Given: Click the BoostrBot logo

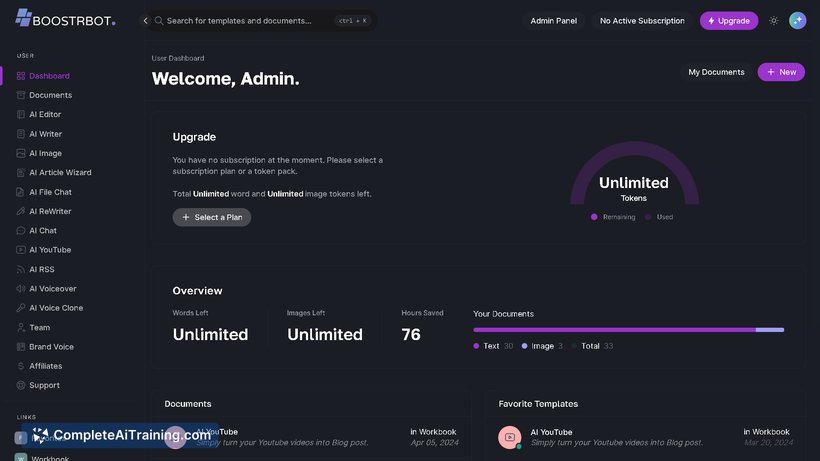Looking at the screenshot, I should pyautogui.click(x=65, y=19).
